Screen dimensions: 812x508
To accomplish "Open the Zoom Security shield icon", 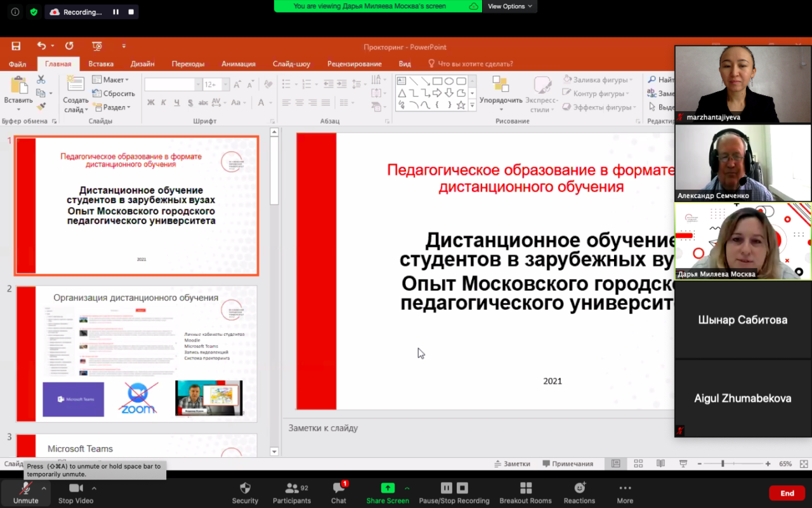I will [x=245, y=488].
